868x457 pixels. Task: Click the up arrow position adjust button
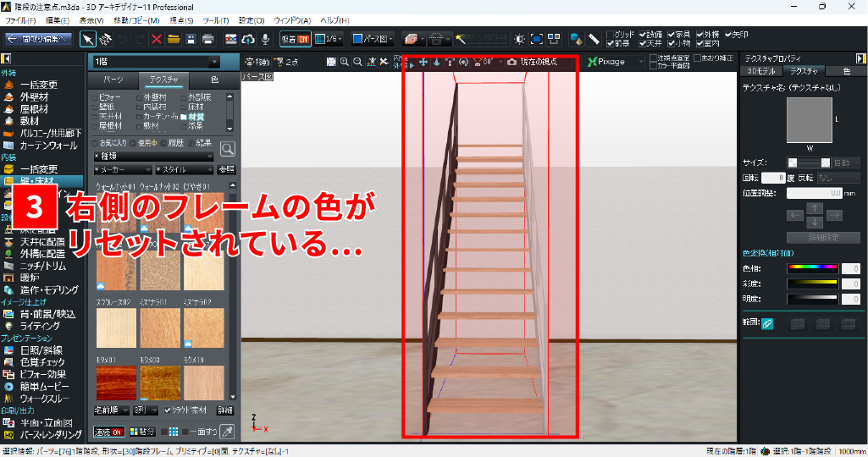(815, 208)
